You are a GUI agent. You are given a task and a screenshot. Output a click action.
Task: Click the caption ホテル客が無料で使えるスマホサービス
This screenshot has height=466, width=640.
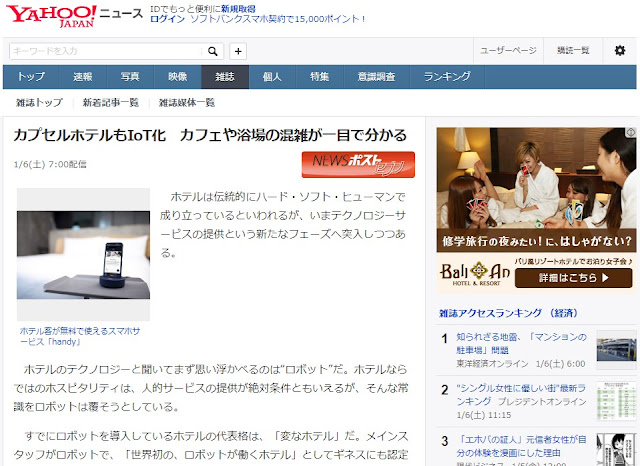80,337
